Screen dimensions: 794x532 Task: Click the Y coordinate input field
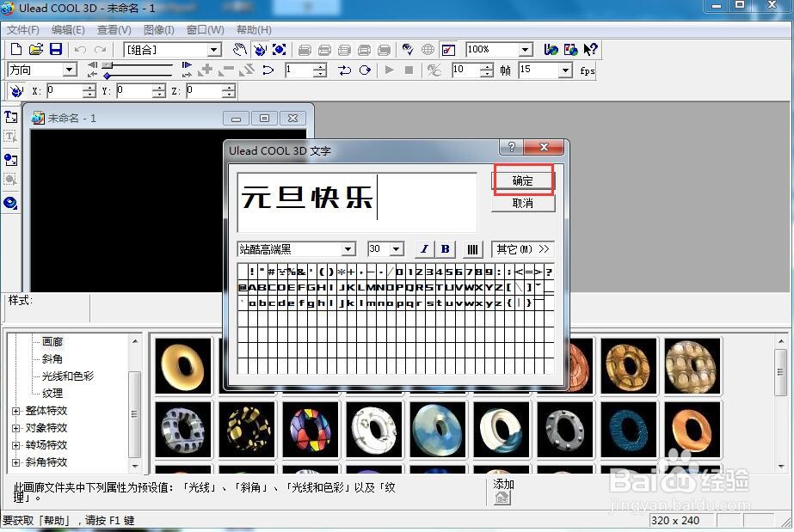(x=134, y=90)
